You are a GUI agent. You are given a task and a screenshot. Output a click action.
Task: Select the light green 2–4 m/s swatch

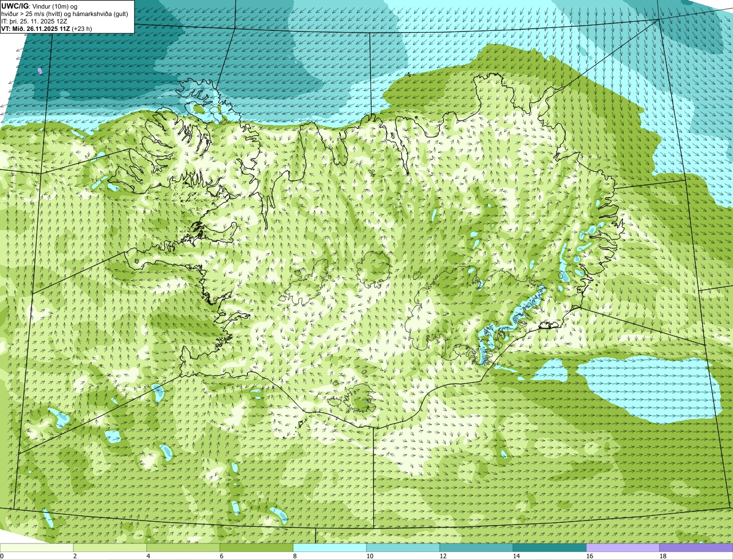click(110, 548)
